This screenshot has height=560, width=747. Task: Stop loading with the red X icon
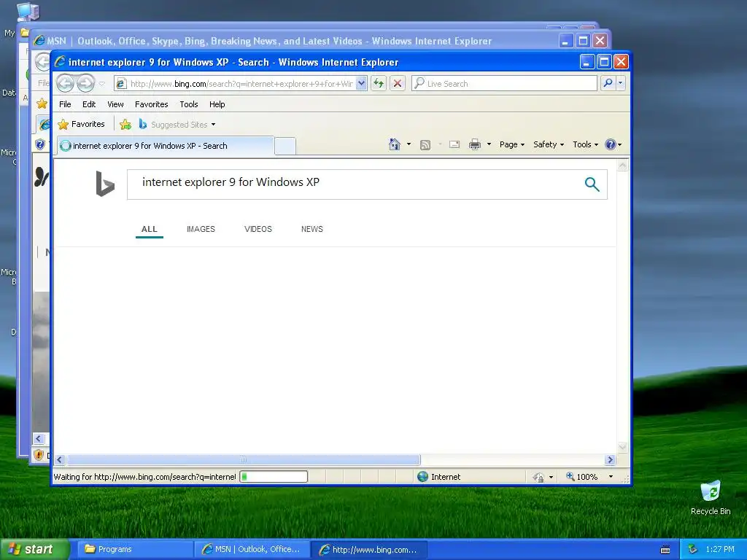(x=398, y=84)
